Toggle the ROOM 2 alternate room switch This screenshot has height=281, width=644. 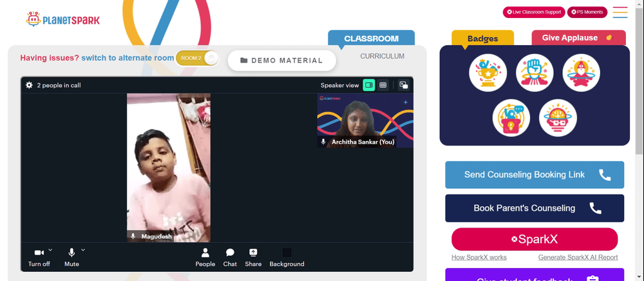coord(198,58)
